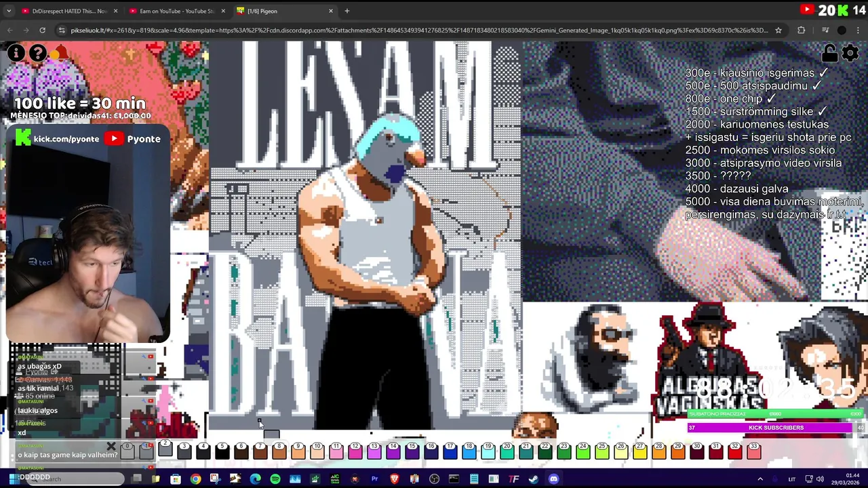This screenshot has width=868, height=488.
Task: Select gray color swatch number 2
Action: point(165,449)
